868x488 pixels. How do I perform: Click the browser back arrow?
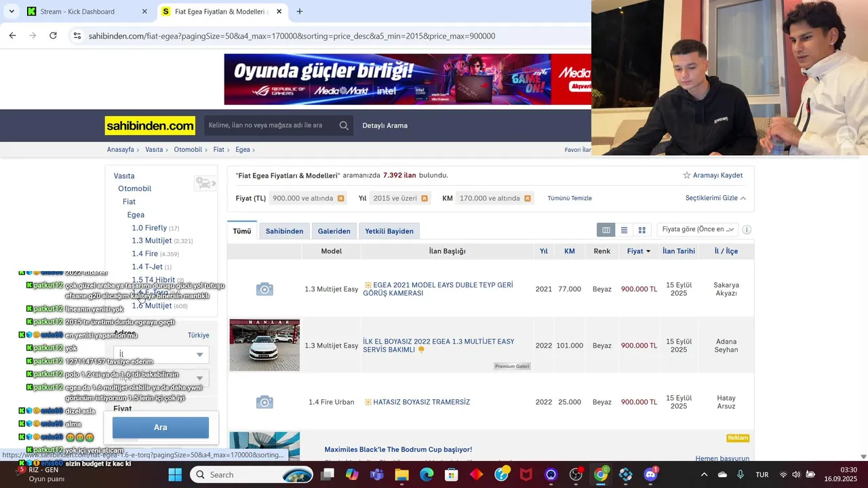click(12, 36)
